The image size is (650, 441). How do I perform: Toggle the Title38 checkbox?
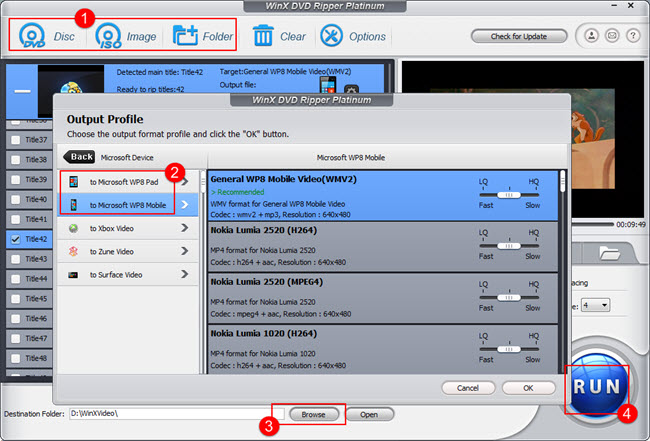tap(16, 160)
